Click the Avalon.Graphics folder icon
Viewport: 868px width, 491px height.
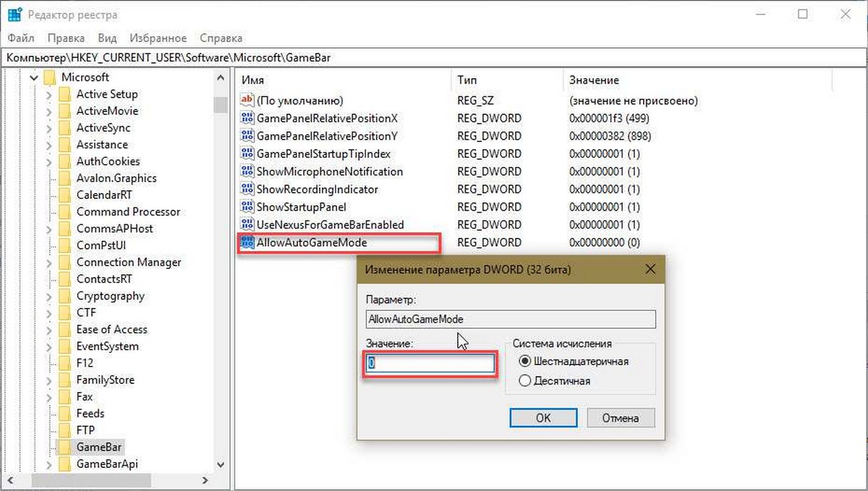[64, 178]
